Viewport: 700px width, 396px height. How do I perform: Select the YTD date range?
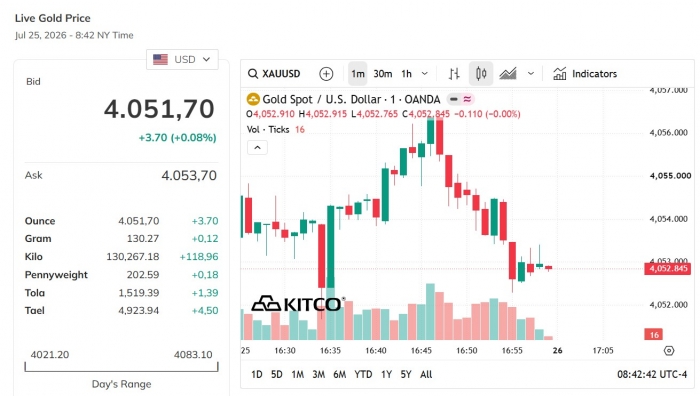click(363, 374)
